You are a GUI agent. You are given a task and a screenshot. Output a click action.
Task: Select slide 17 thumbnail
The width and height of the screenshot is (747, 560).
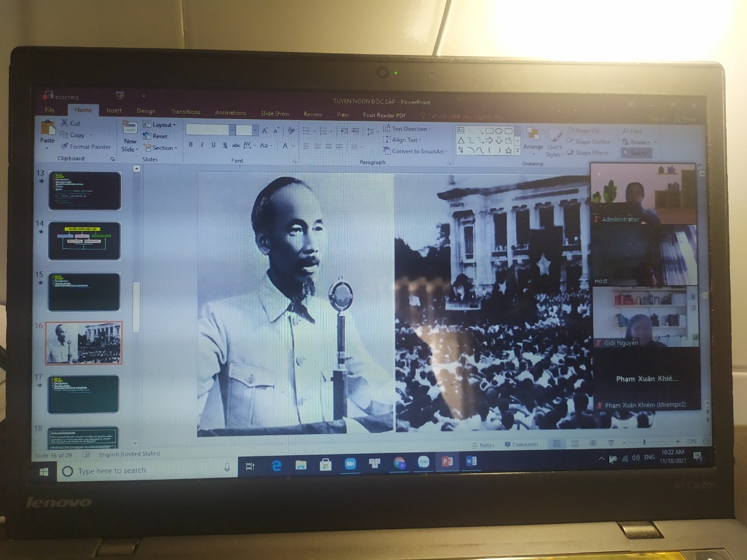(x=83, y=394)
